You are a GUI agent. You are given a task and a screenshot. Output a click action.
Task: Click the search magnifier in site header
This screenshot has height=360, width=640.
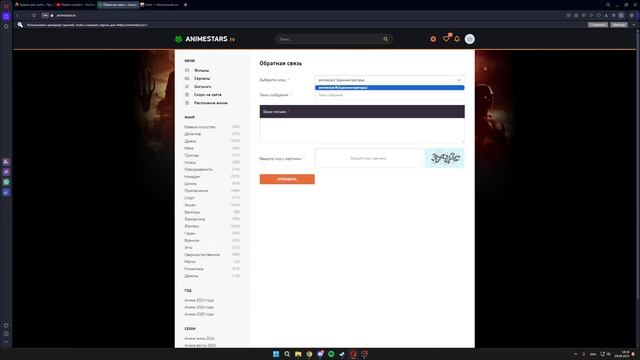click(x=385, y=39)
